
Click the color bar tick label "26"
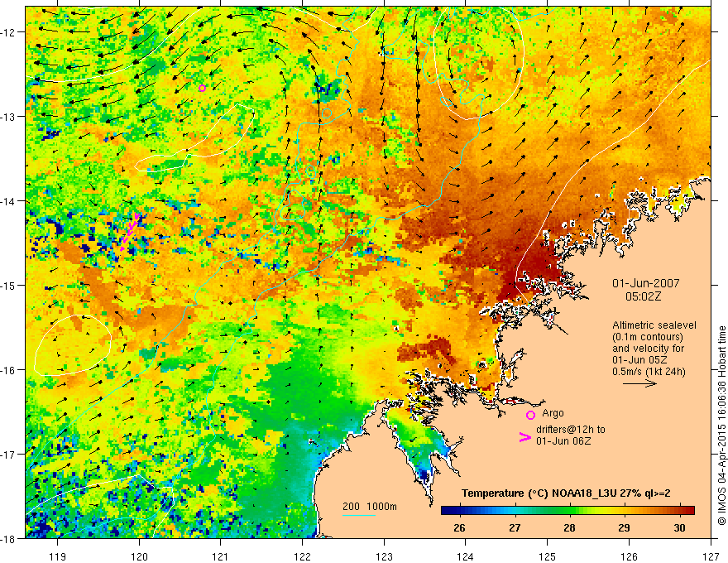[459, 527]
